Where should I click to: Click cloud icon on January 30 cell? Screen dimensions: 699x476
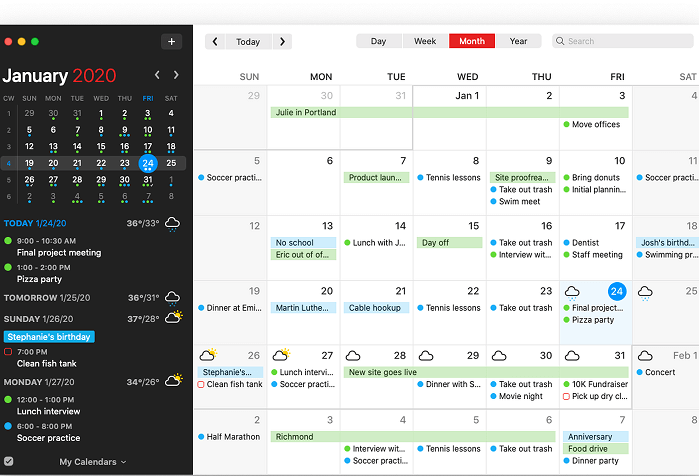tap(499, 356)
